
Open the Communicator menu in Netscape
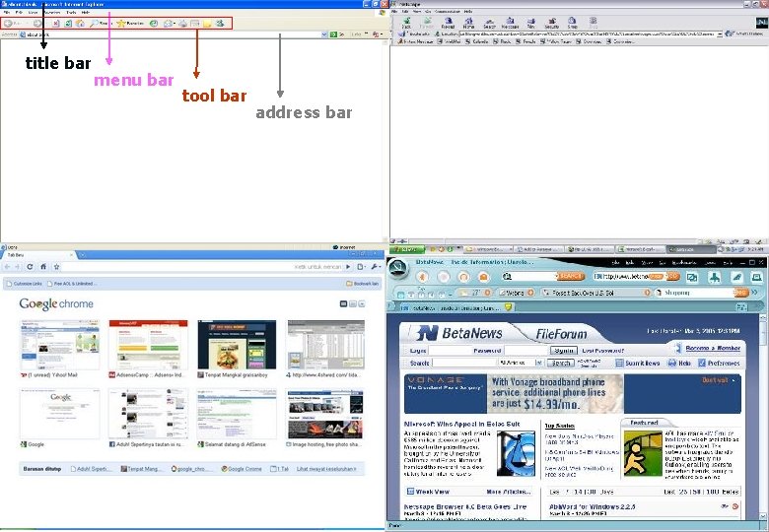(x=447, y=11)
